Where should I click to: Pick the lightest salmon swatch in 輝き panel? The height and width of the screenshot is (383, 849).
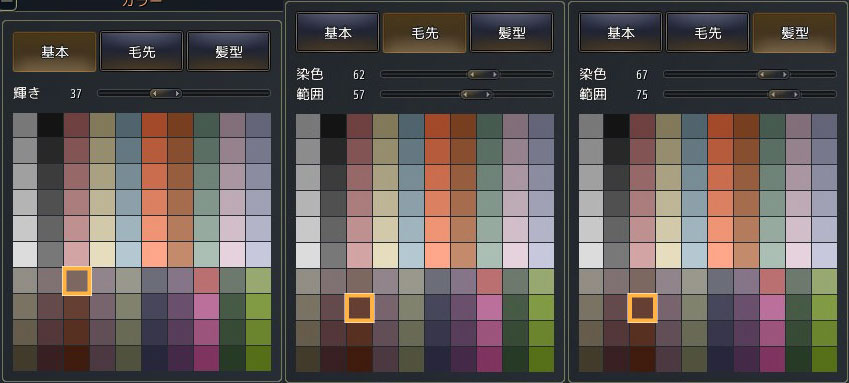[x=154, y=255]
